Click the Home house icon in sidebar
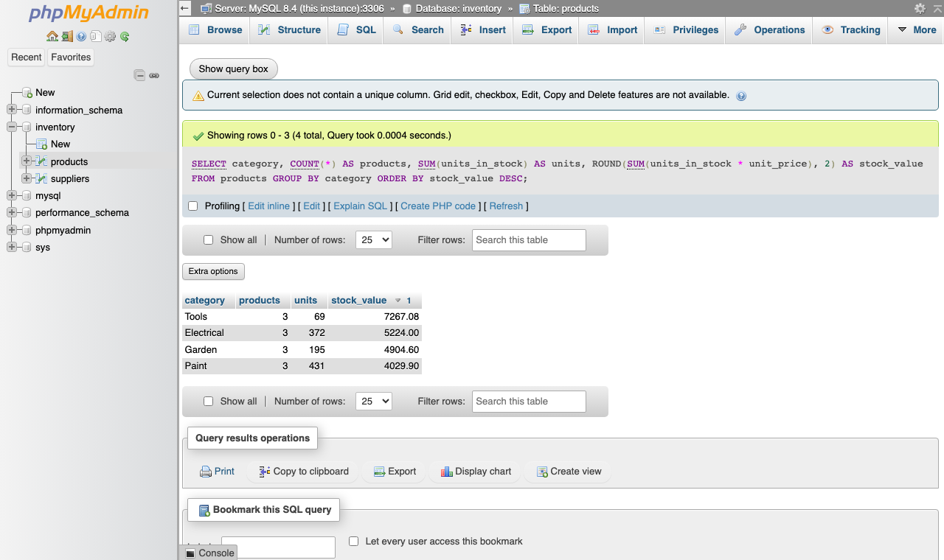Screen dimensions: 944x560 point(52,36)
